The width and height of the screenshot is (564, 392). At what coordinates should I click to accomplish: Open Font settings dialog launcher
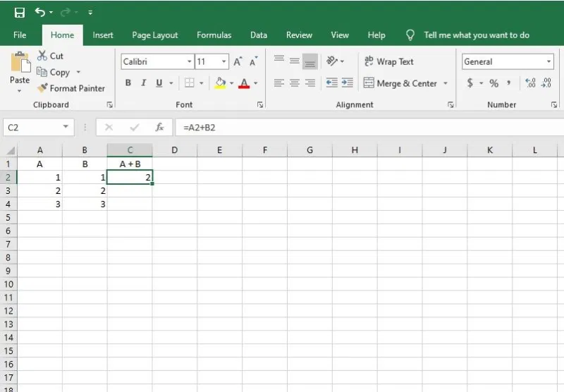pos(260,104)
